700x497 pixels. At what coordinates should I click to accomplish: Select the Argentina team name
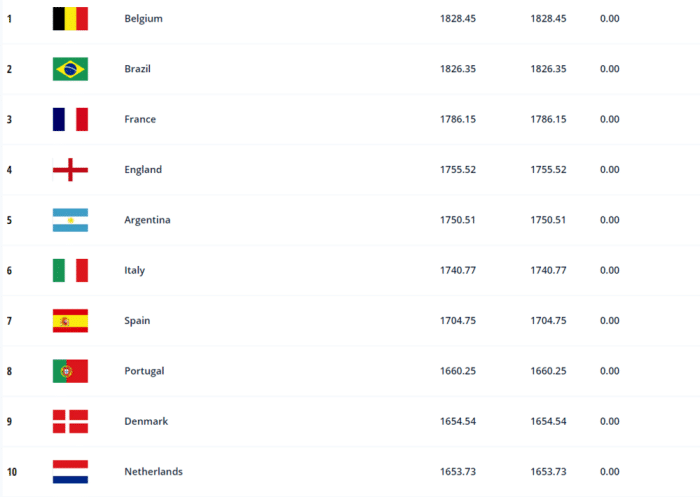147,220
